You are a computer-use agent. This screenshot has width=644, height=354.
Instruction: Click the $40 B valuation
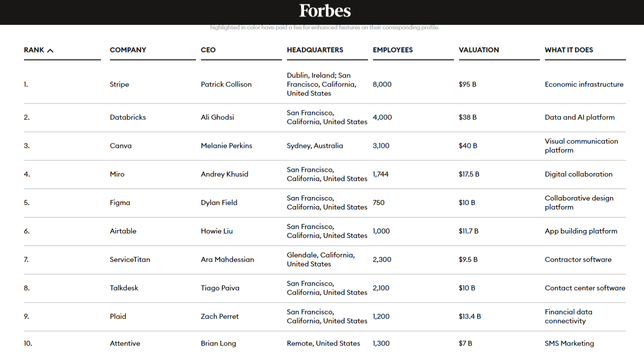click(x=468, y=146)
